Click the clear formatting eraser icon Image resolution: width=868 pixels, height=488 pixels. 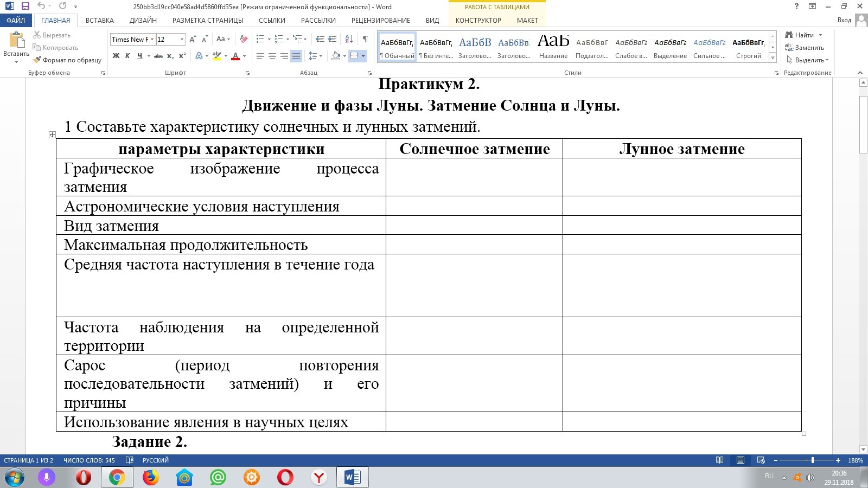(244, 39)
